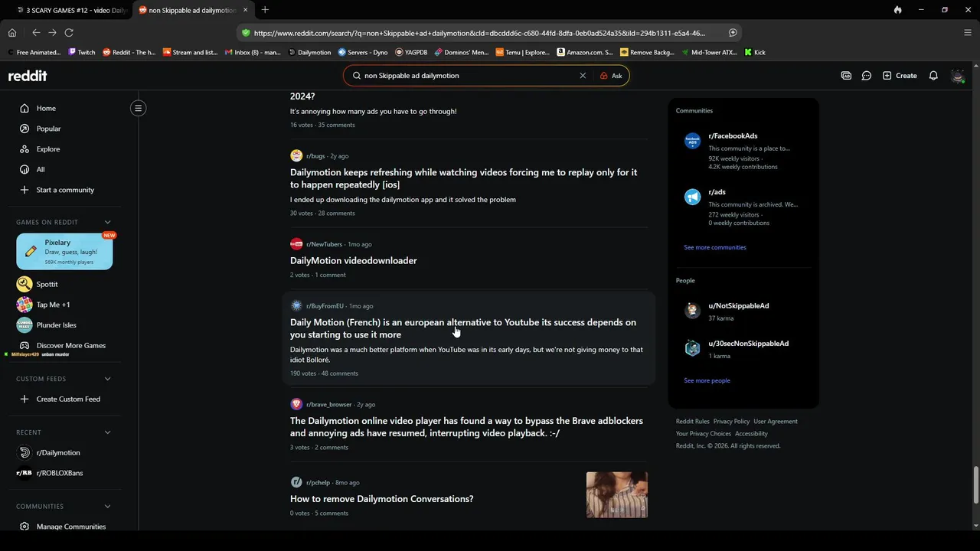This screenshot has height=551, width=980.
Task: Click the page vertical scrollbar thumb
Action: point(975,484)
